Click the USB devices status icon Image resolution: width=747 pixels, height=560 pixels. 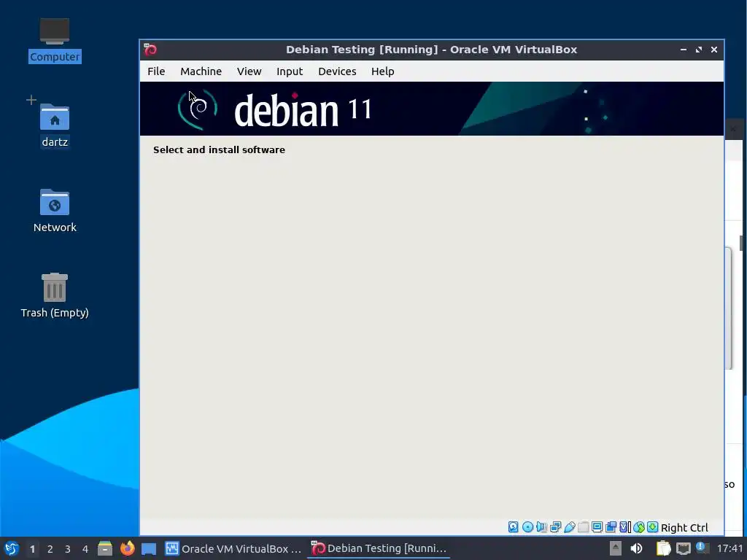[x=569, y=527]
